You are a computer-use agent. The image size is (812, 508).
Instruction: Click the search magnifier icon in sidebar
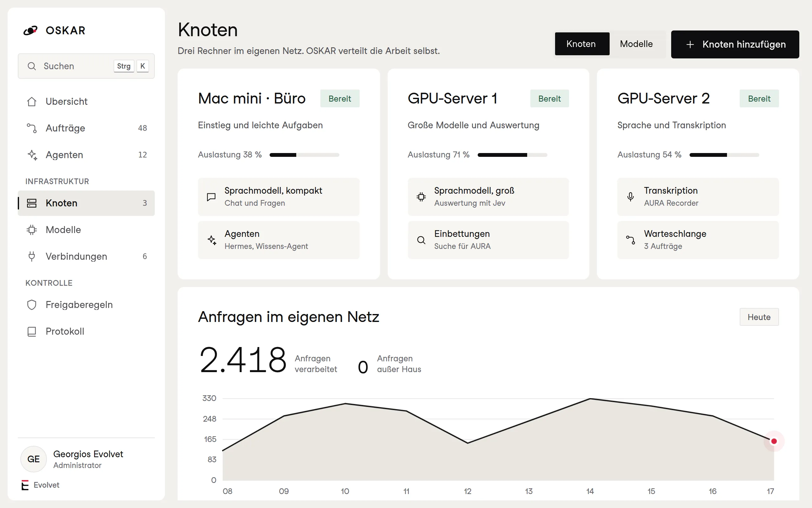click(x=31, y=66)
